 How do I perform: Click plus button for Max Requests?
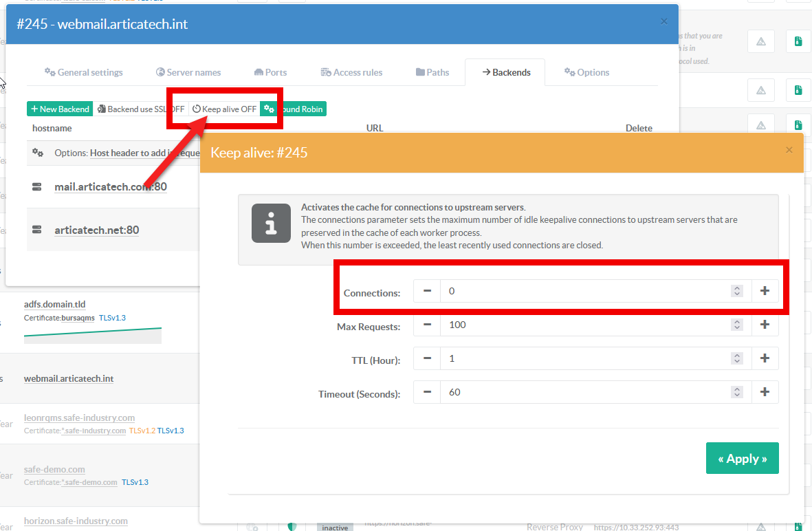765,325
